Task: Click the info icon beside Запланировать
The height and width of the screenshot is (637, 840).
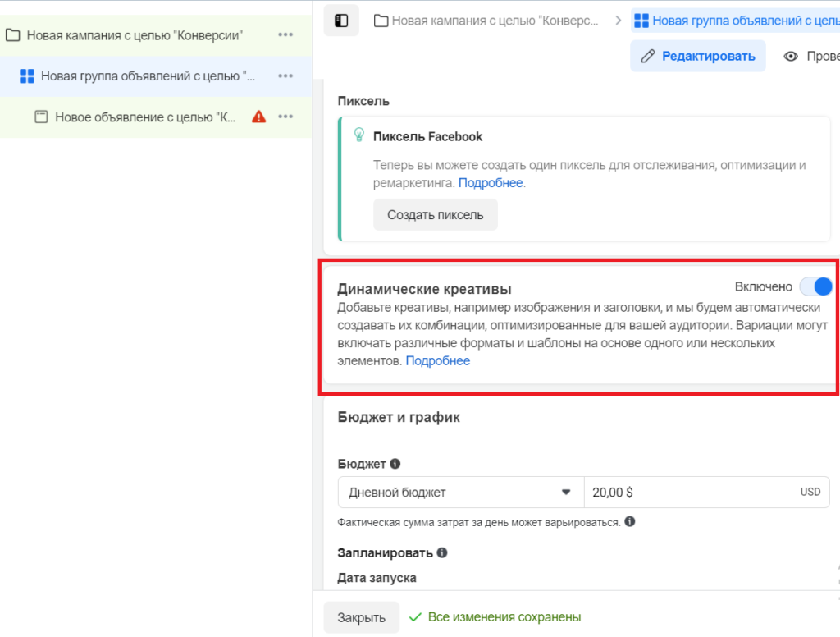Action: (x=441, y=552)
